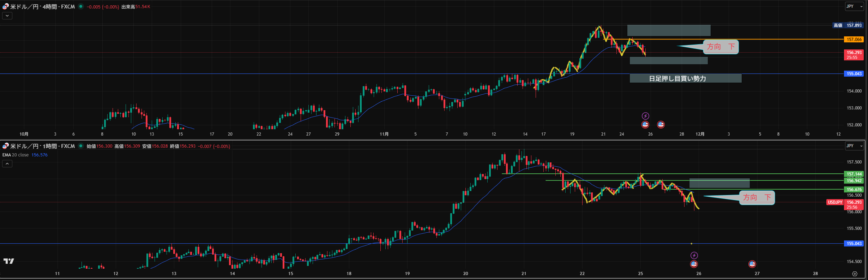Click the green 157.144 price line label
The width and height of the screenshot is (868, 280).
click(854, 174)
